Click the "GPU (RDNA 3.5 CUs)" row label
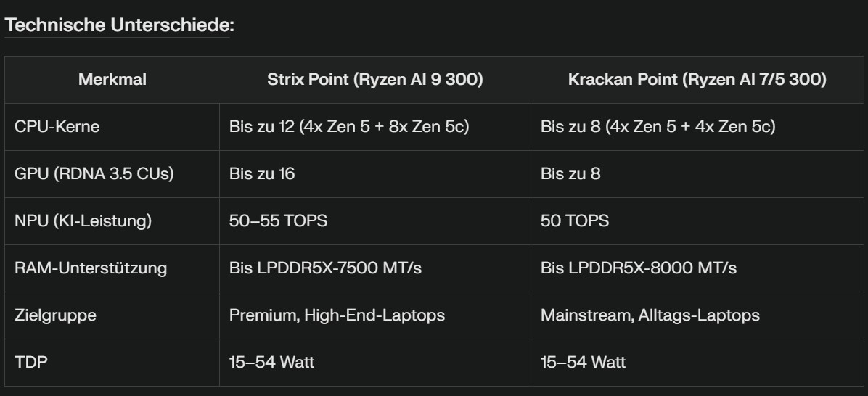Viewport: 868px width, 396px height. pyautogui.click(x=94, y=174)
